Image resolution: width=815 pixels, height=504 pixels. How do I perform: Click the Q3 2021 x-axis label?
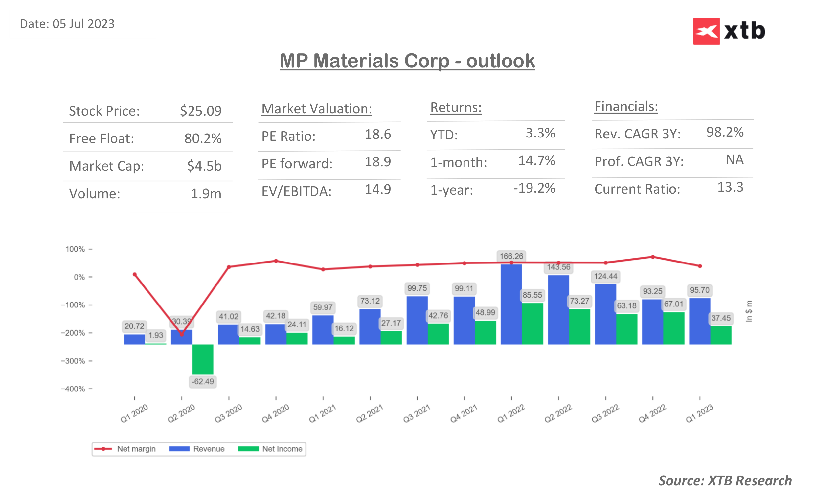click(417, 413)
